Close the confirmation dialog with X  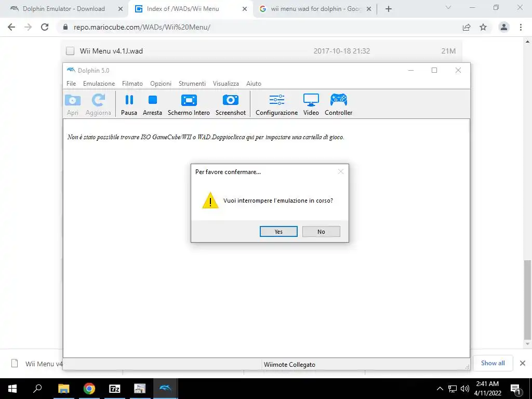pyautogui.click(x=341, y=171)
